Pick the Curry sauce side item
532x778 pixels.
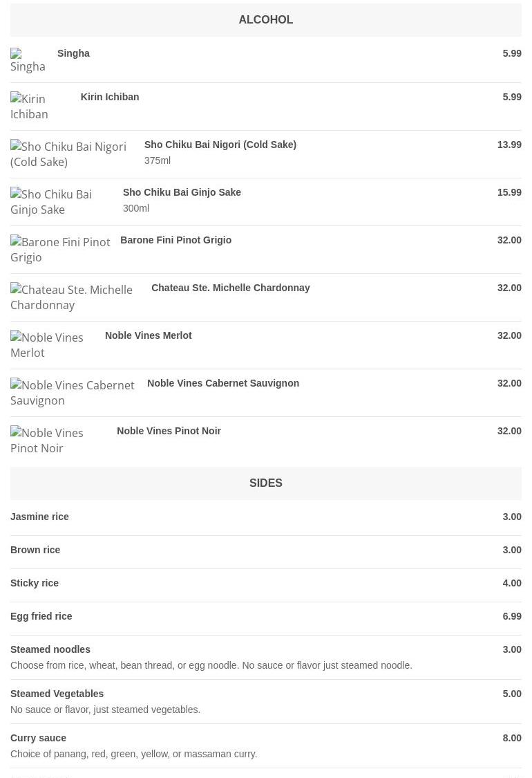point(266,745)
